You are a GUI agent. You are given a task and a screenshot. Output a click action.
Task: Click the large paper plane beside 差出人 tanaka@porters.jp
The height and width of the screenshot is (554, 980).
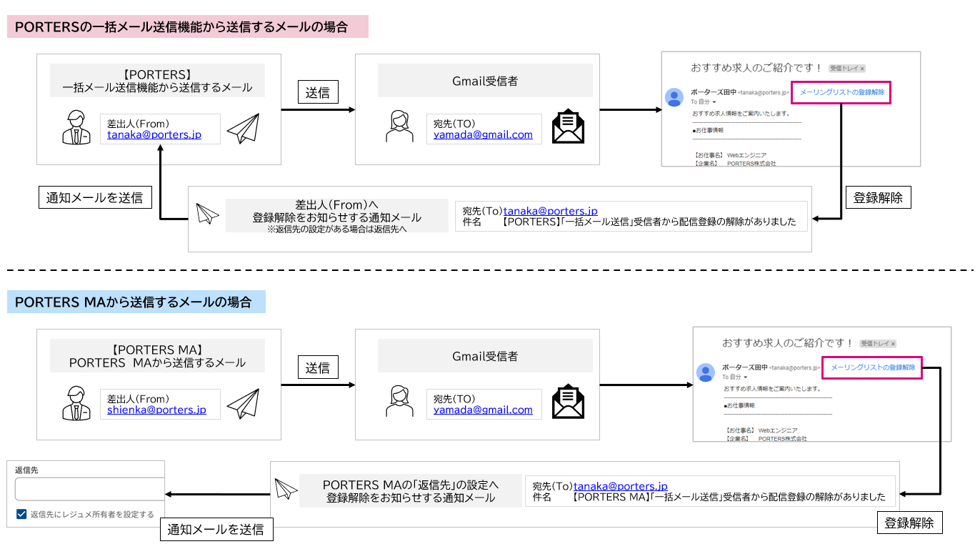click(243, 129)
